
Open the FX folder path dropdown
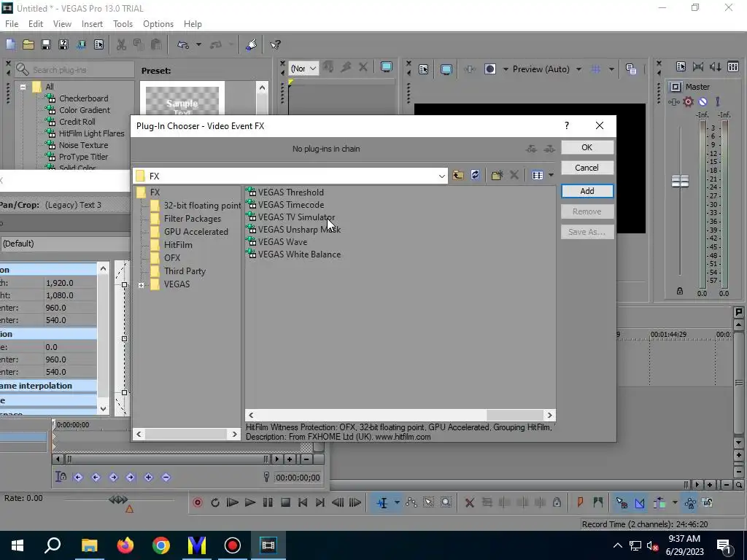pos(441,176)
